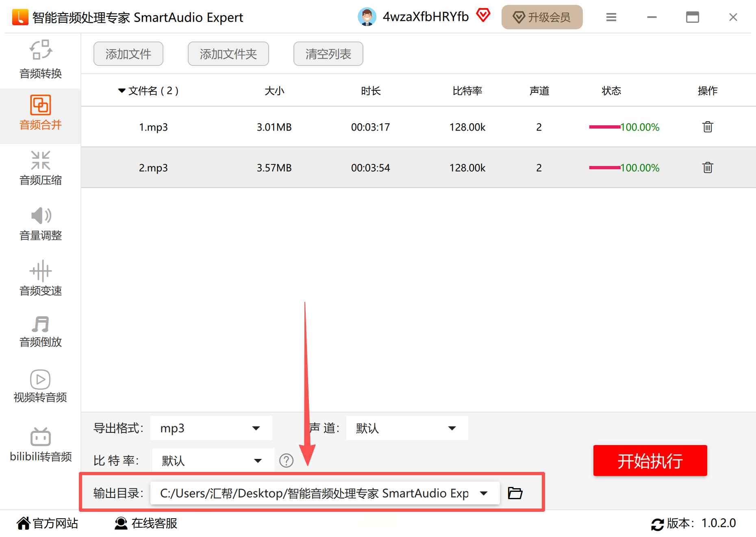Screen dimensions: 756x537
Task: Click the 大小 size column header
Action: click(274, 91)
